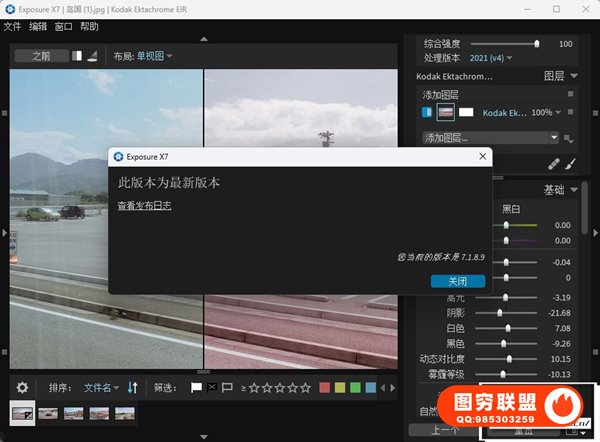Open the 文件 menu

pyautogui.click(x=12, y=26)
